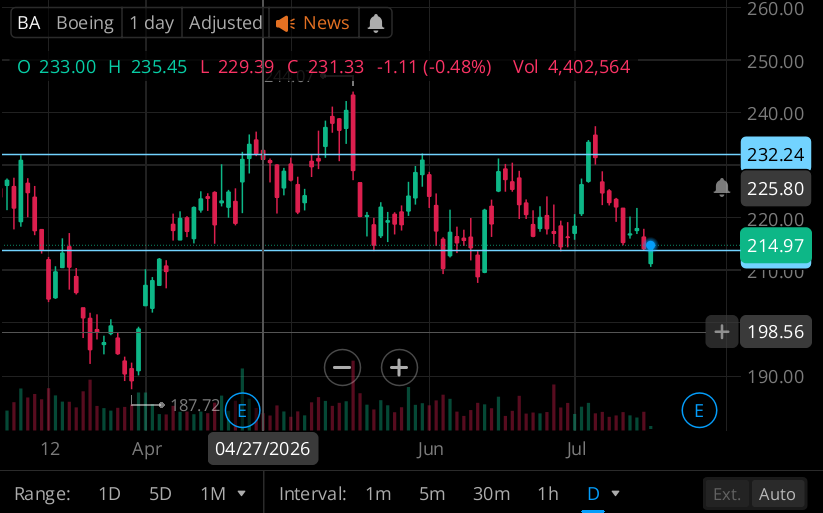Choose the 1h interval
This screenshot has width=823, height=513.
coord(547,494)
